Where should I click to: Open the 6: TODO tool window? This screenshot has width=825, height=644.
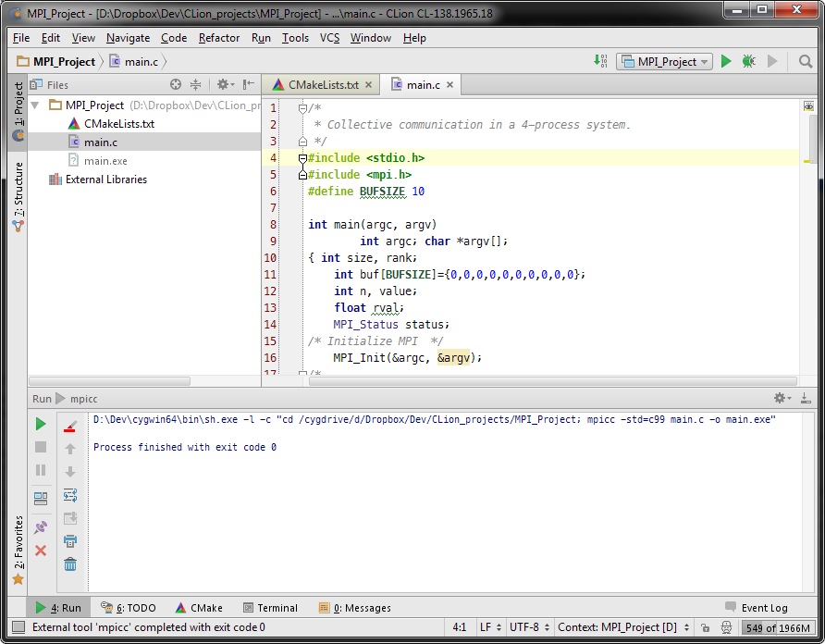point(129,608)
